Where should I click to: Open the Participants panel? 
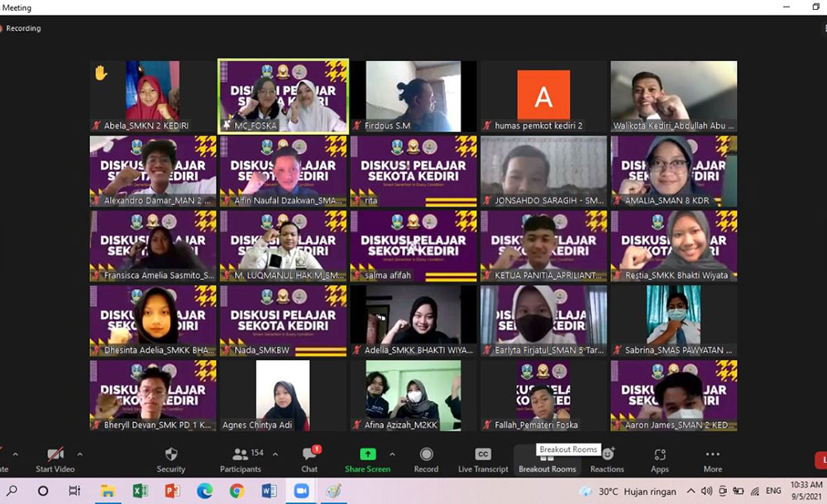tap(241, 459)
